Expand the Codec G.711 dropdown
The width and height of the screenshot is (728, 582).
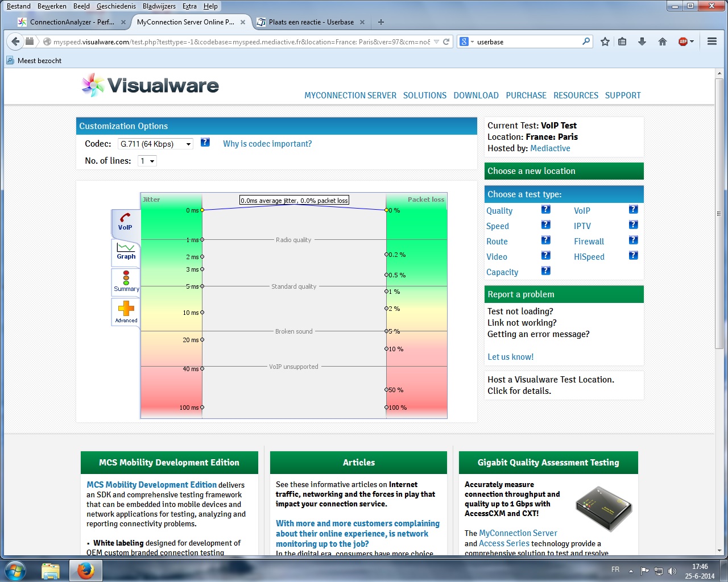point(155,144)
